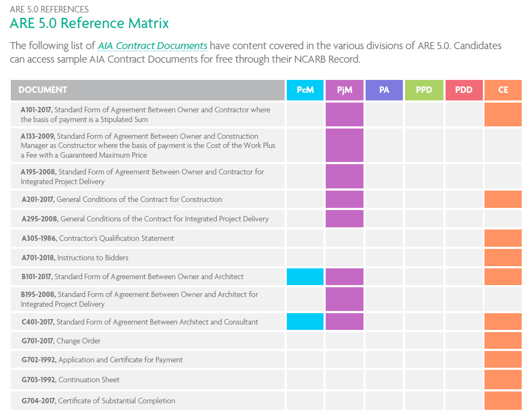Click the purple PA column header
Image resolution: width=532 pixels, height=419 pixels.
384,90
